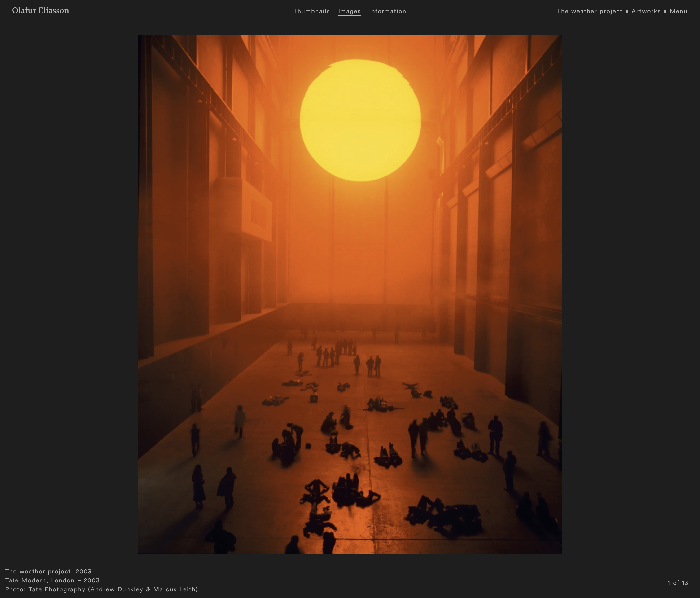
Task: Click the bullet separator before Artworks
Action: click(x=627, y=12)
